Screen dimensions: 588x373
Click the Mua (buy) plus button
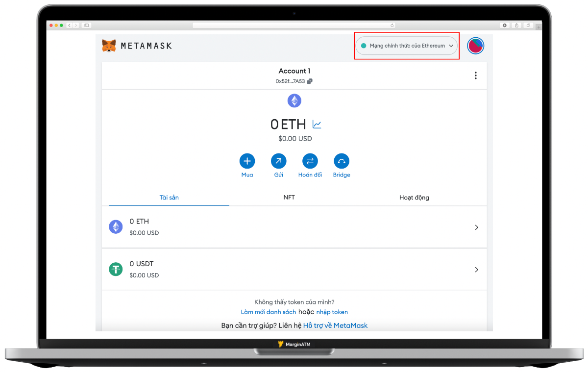pyautogui.click(x=247, y=161)
